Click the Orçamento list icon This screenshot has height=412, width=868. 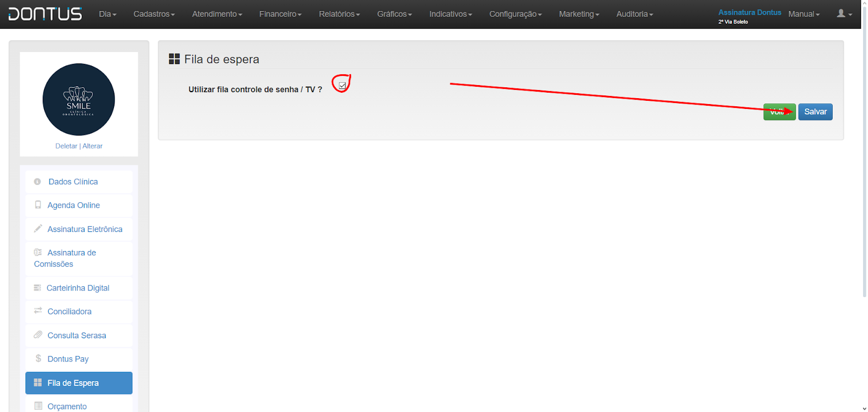coord(38,406)
